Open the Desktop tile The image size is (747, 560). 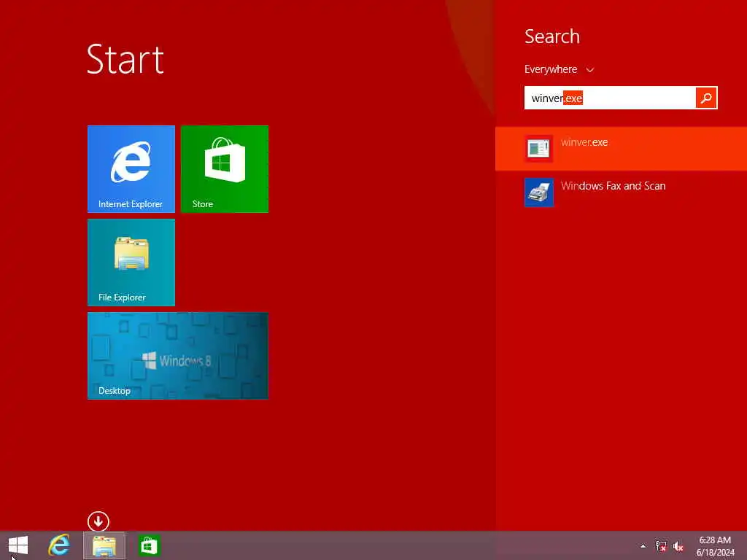click(178, 356)
